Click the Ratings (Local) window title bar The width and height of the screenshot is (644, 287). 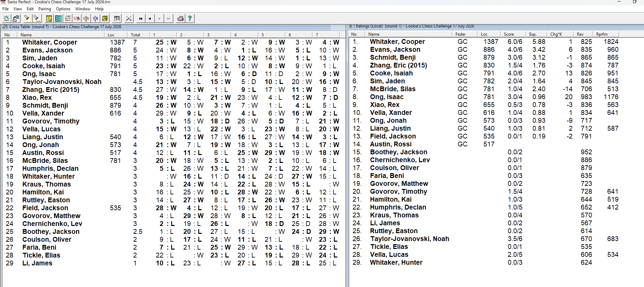click(496, 26)
